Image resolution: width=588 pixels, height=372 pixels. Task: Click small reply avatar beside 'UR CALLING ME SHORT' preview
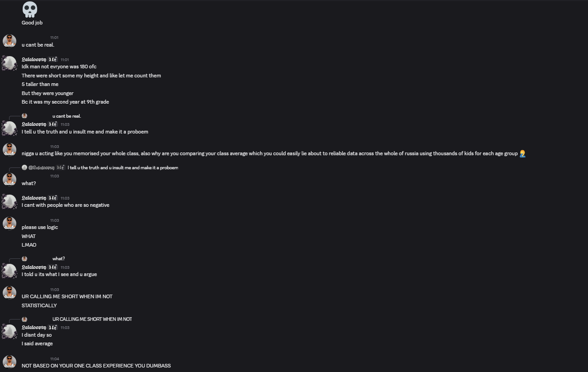(24, 319)
